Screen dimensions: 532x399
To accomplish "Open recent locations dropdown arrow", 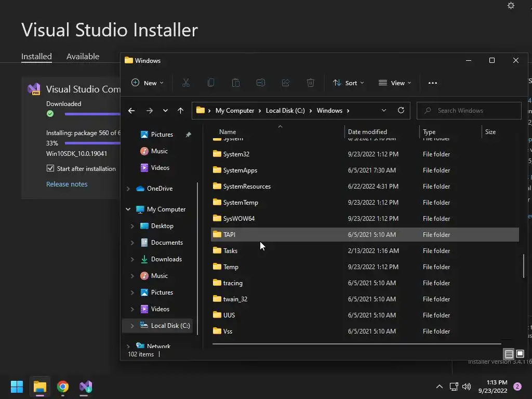I will pos(165,111).
